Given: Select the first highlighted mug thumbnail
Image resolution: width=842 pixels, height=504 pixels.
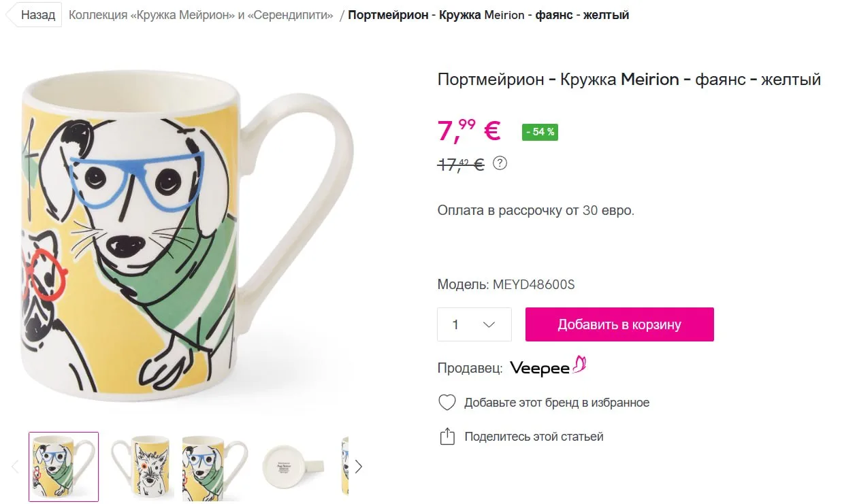Looking at the screenshot, I should pyautogui.click(x=63, y=467).
